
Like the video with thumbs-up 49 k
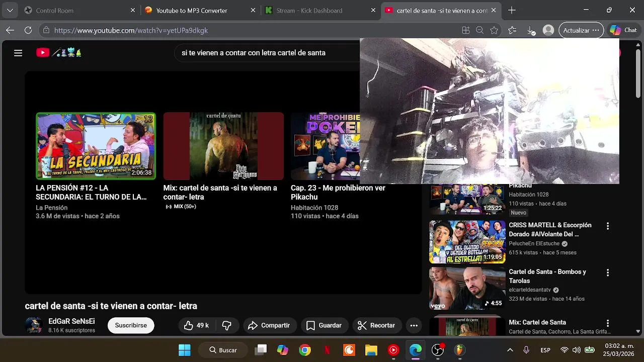196,325
